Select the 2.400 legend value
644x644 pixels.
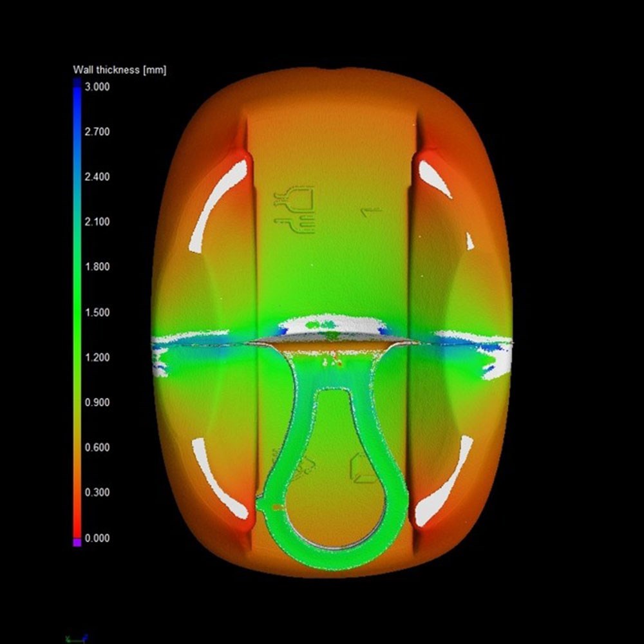coord(97,177)
